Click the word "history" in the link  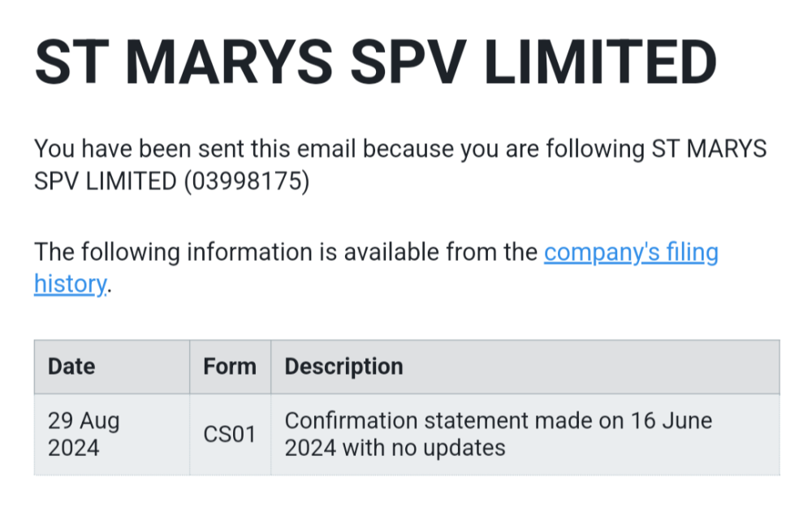[70, 284]
